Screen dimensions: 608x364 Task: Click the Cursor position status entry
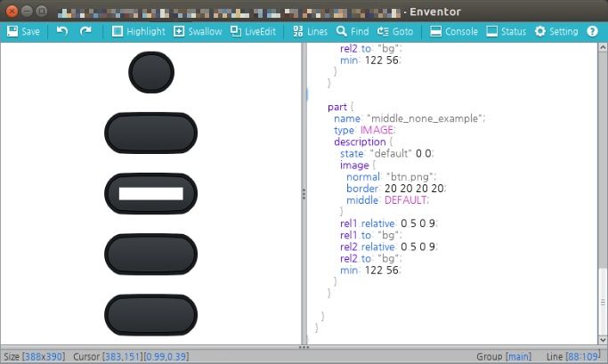click(131, 357)
